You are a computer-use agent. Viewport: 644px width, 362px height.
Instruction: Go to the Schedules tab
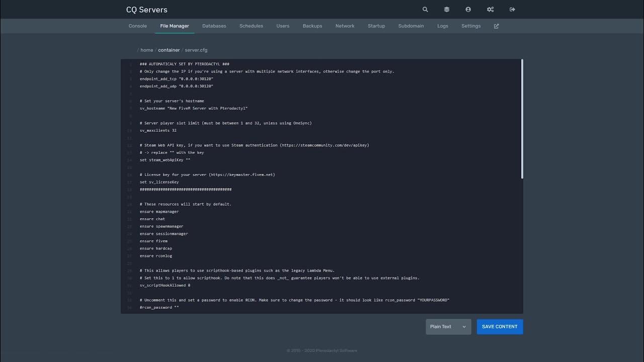point(251,26)
